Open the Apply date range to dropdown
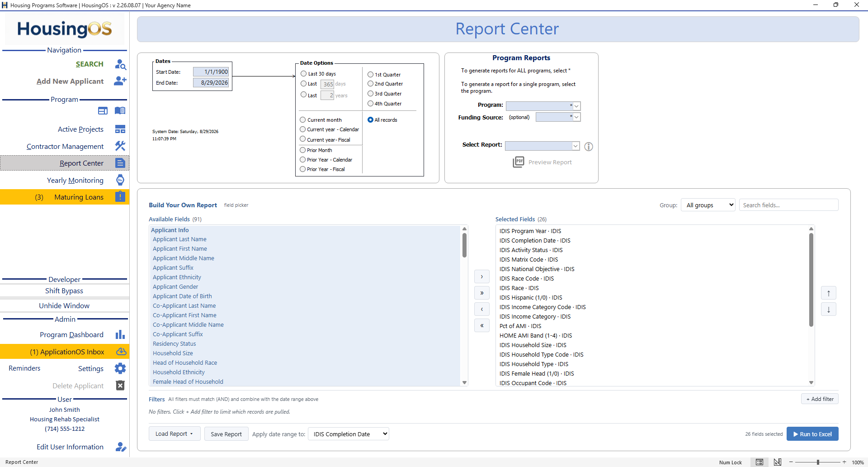 (349, 434)
